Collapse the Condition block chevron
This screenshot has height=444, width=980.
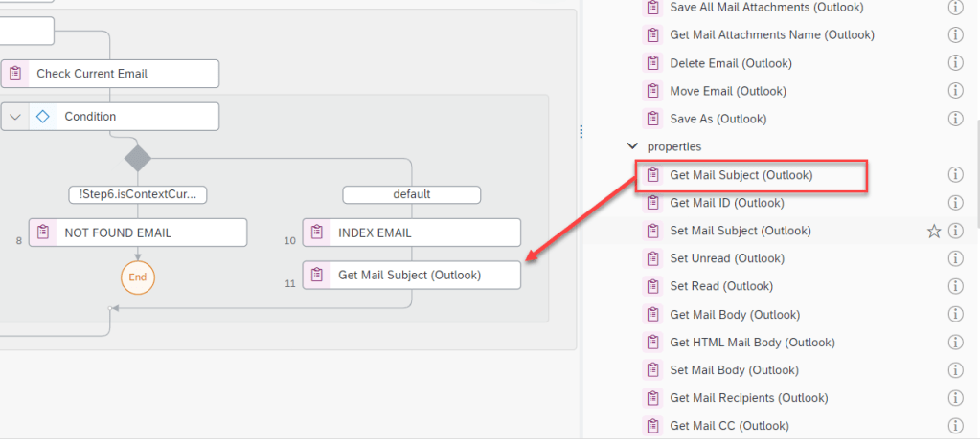pyautogui.click(x=14, y=117)
